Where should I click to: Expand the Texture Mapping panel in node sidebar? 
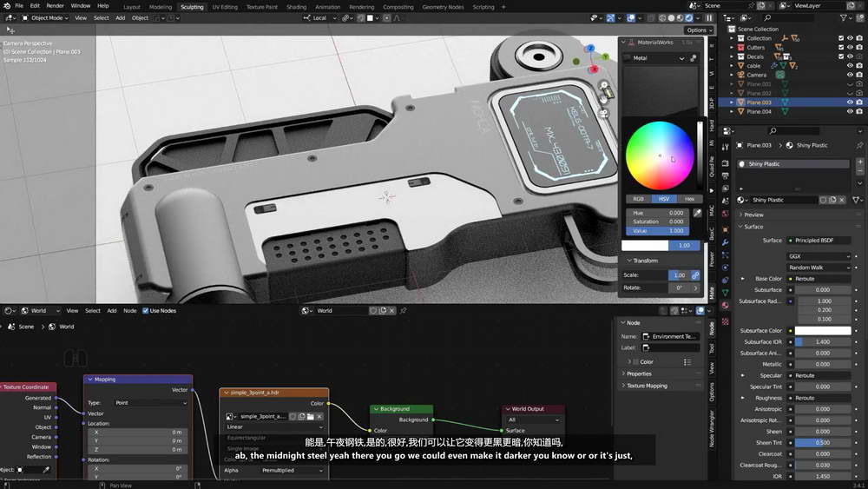click(x=647, y=386)
